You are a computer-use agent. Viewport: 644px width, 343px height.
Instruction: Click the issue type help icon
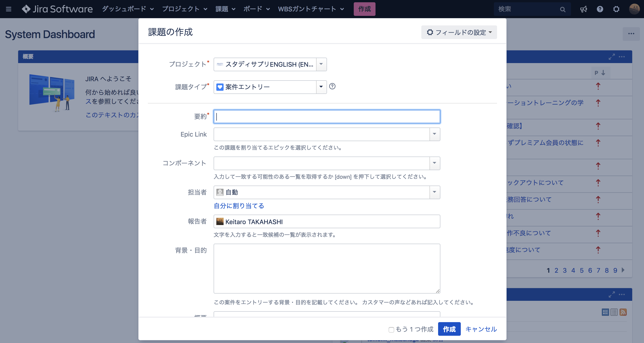332,86
